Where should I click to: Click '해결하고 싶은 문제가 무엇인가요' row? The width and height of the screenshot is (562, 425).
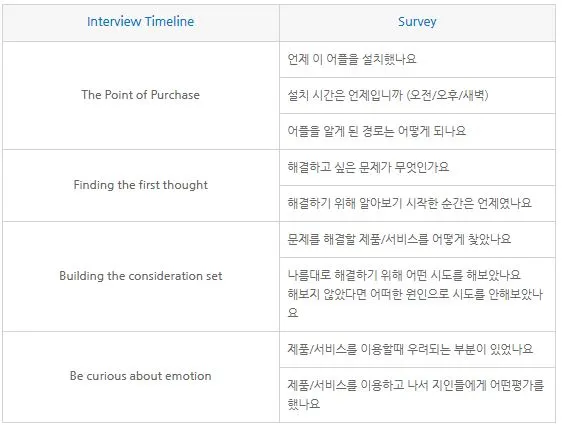368,167
